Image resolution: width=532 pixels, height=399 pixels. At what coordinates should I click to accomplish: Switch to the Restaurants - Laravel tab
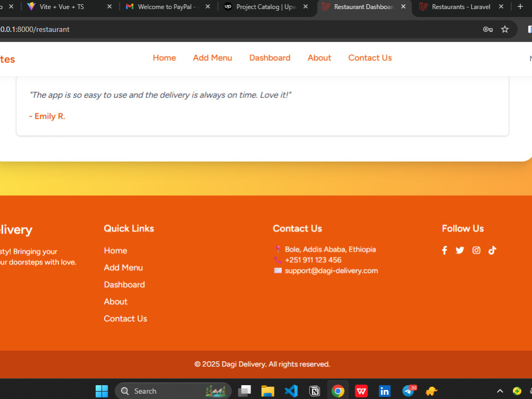coord(460,7)
